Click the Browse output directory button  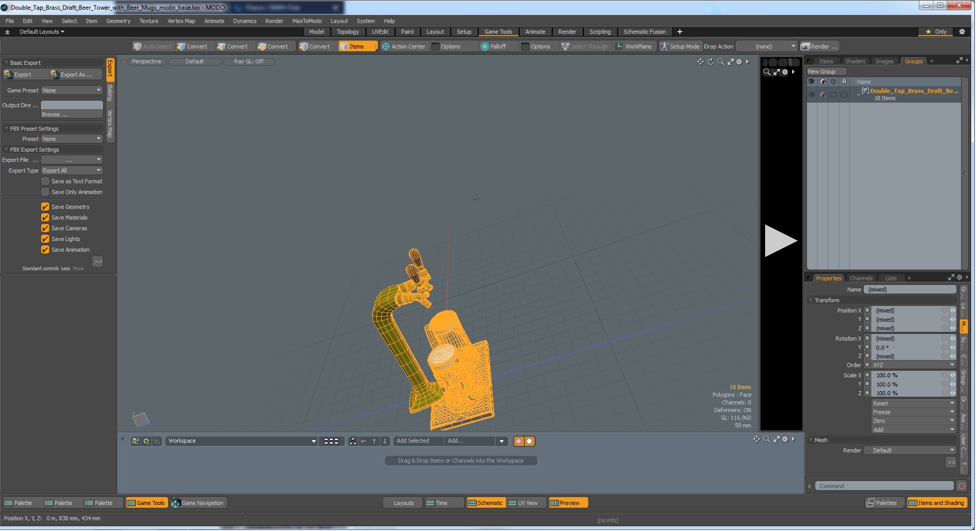[72, 114]
